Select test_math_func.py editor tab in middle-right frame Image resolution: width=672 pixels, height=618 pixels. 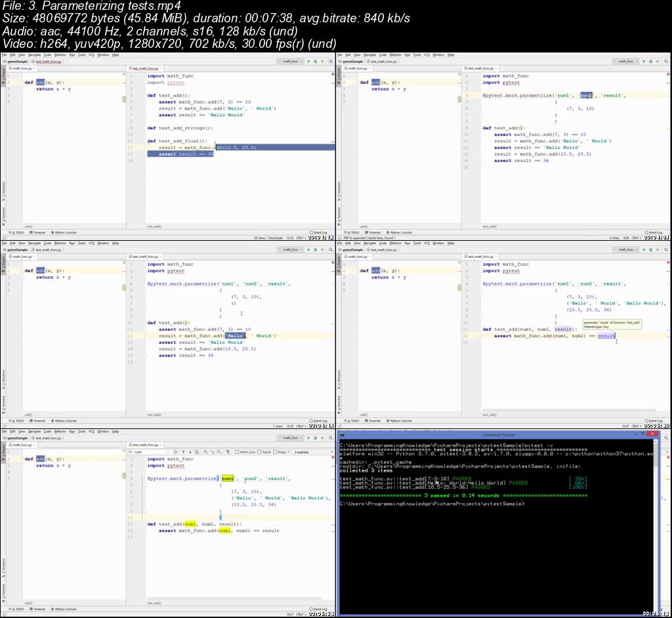click(480, 257)
